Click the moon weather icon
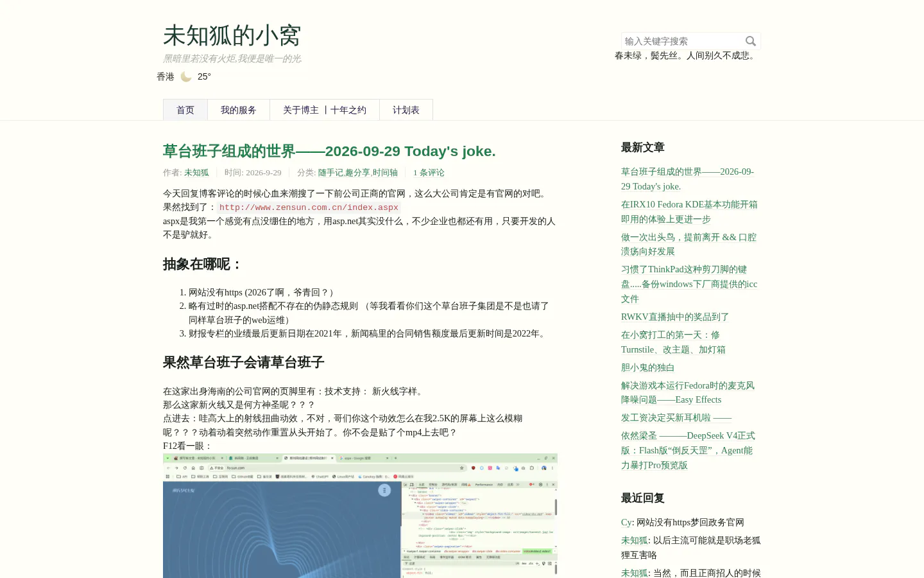Screen dimensions: 924x578 (x=186, y=76)
